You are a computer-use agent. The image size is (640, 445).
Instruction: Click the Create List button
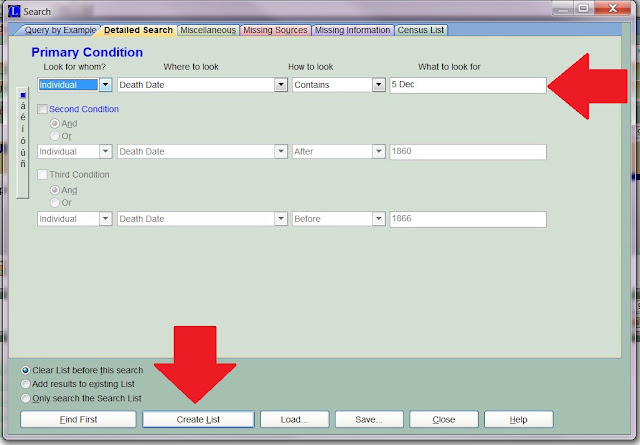(x=198, y=419)
